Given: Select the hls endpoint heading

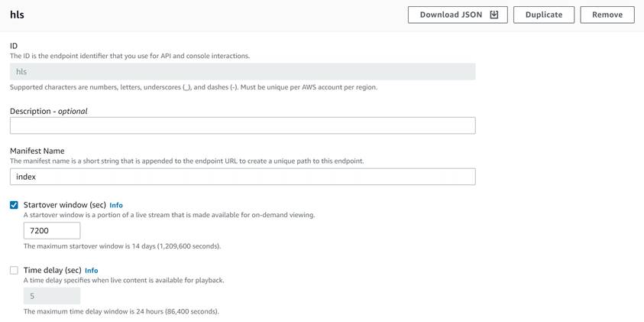Looking at the screenshot, I should [17, 15].
